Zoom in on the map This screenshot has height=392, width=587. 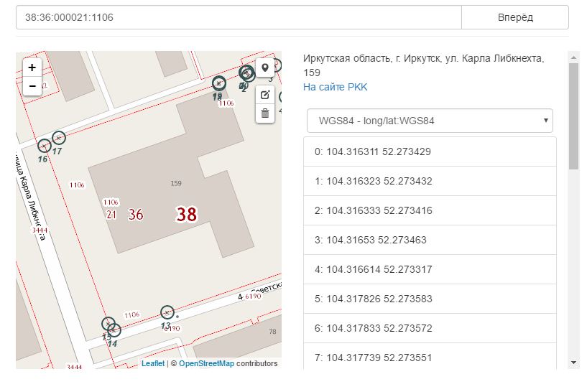click(x=32, y=67)
